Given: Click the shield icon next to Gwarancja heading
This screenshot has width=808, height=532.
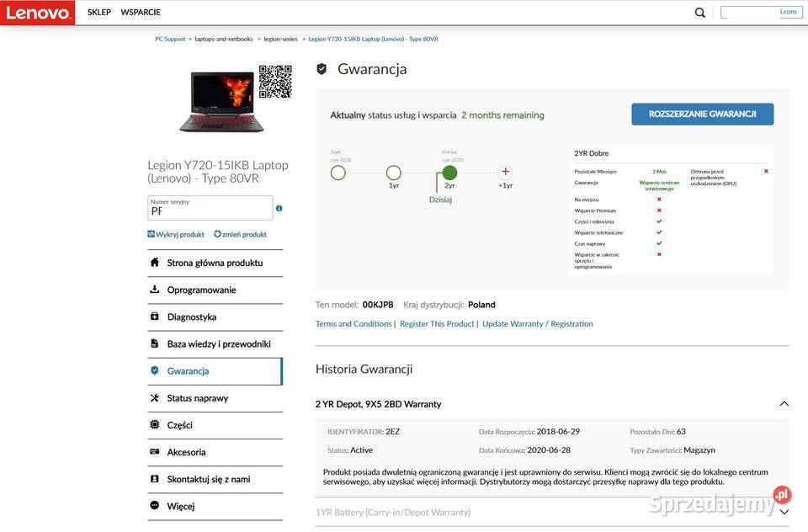Looking at the screenshot, I should click(322, 69).
